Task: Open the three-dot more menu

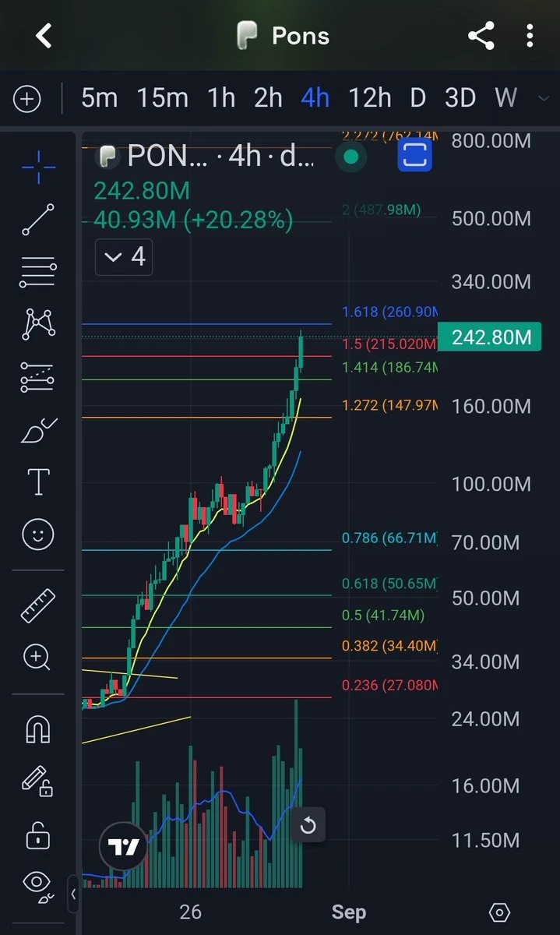Action: click(x=530, y=35)
